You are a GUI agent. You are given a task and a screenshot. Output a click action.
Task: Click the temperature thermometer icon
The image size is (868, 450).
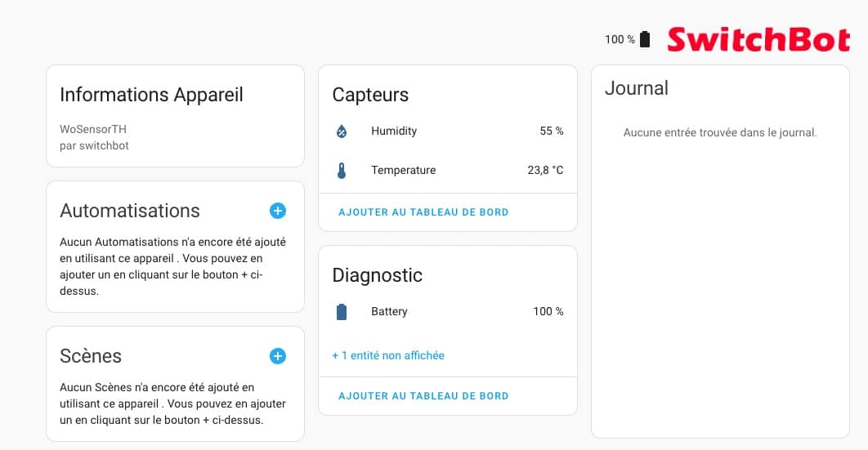pyautogui.click(x=342, y=170)
